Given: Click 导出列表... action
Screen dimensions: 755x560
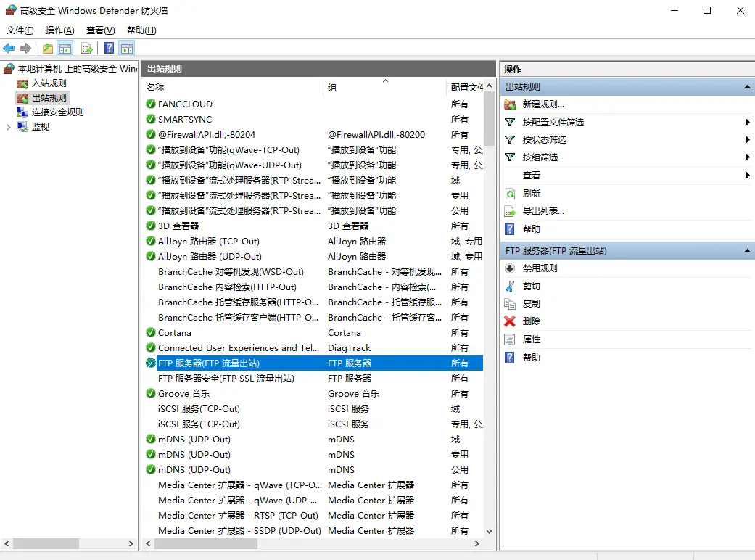Looking at the screenshot, I should point(543,211).
